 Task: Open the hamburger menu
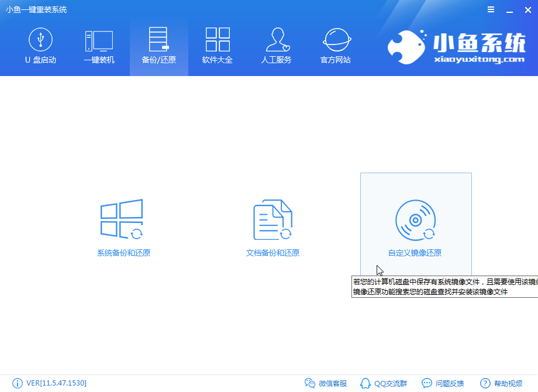[491, 9]
